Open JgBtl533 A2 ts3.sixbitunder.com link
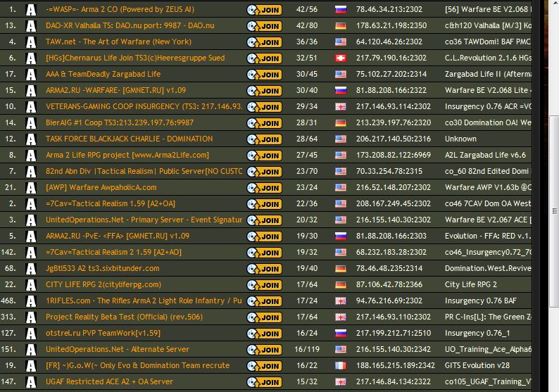This screenshot has width=559, height=392. [x=102, y=268]
